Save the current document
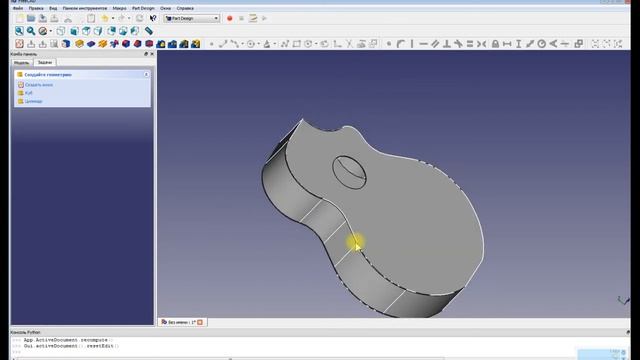 click(43, 18)
